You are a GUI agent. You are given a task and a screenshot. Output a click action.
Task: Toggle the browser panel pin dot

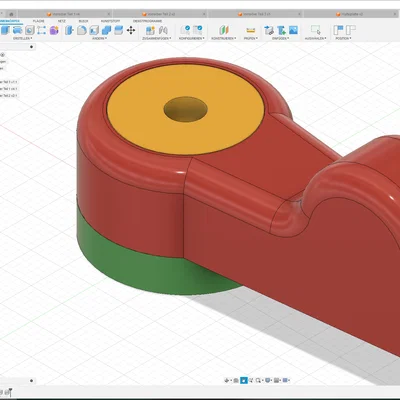31,47
